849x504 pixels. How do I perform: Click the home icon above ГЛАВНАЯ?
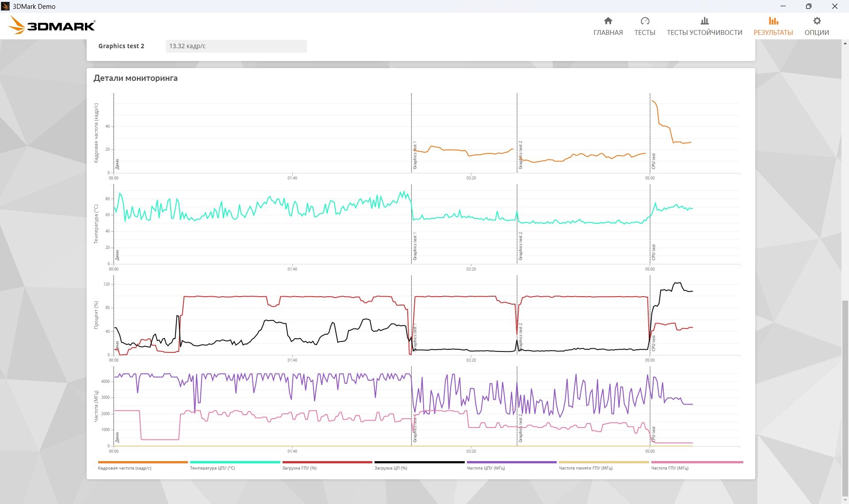tap(608, 21)
